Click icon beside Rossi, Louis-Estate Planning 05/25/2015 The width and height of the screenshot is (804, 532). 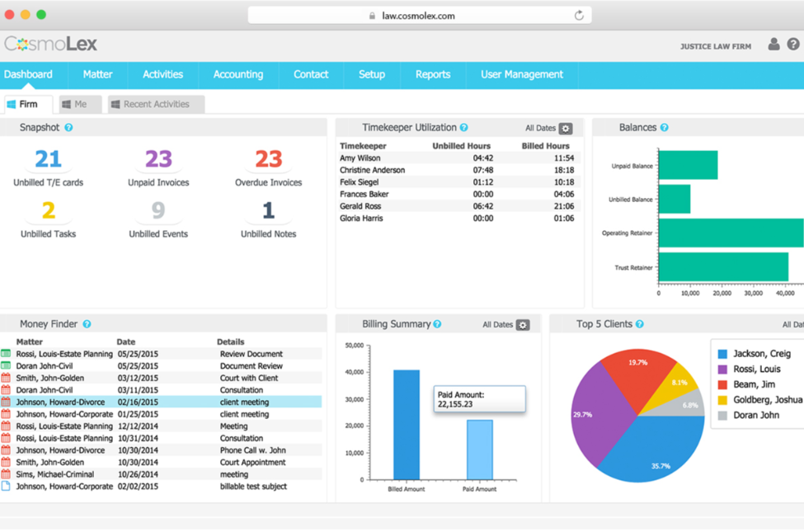pos(6,354)
